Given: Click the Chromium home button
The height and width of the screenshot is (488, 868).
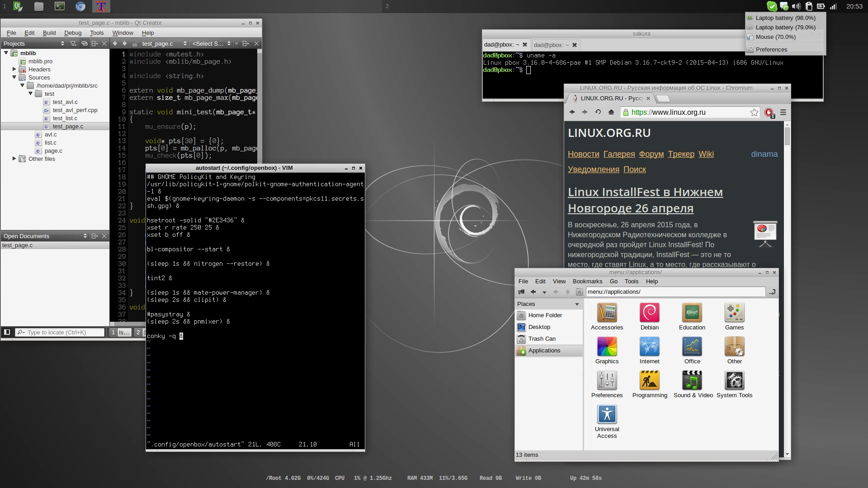Looking at the screenshot, I should pyautogui.click(x=611, y=112).
